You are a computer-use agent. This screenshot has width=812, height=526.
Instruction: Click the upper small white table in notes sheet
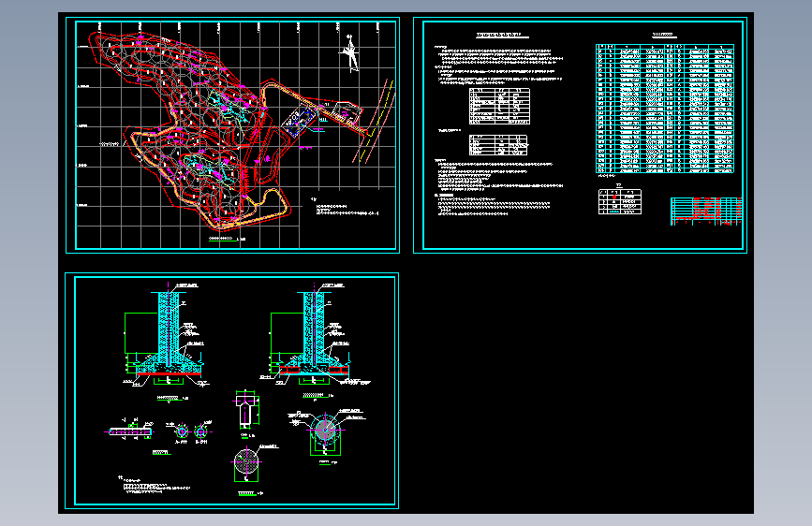pyautogui.click(x=499, y=106)
